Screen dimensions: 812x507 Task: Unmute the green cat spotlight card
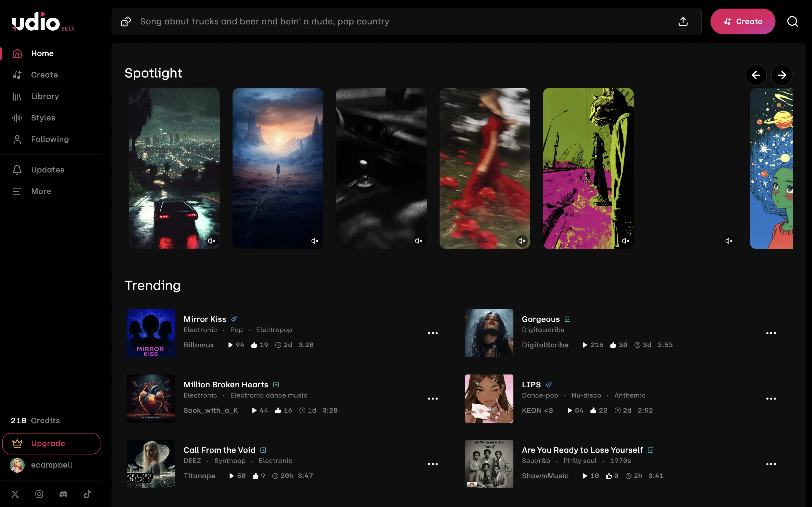[625, 241]
